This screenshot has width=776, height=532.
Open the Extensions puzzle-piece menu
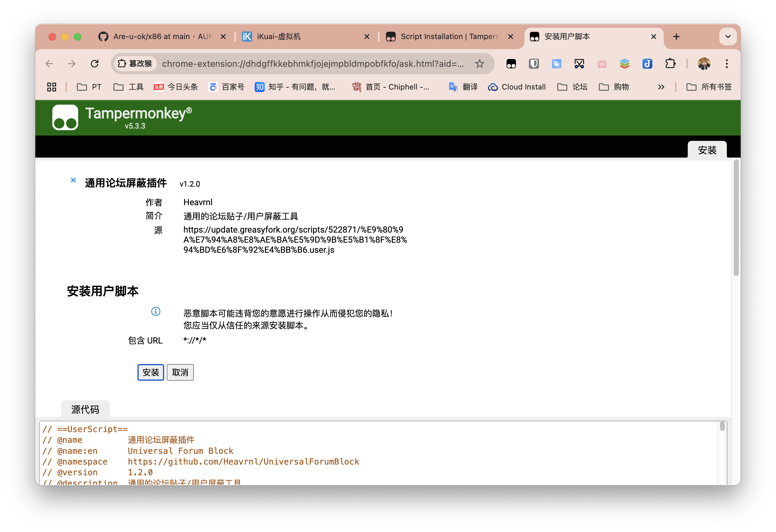click(x=670, y=63)
